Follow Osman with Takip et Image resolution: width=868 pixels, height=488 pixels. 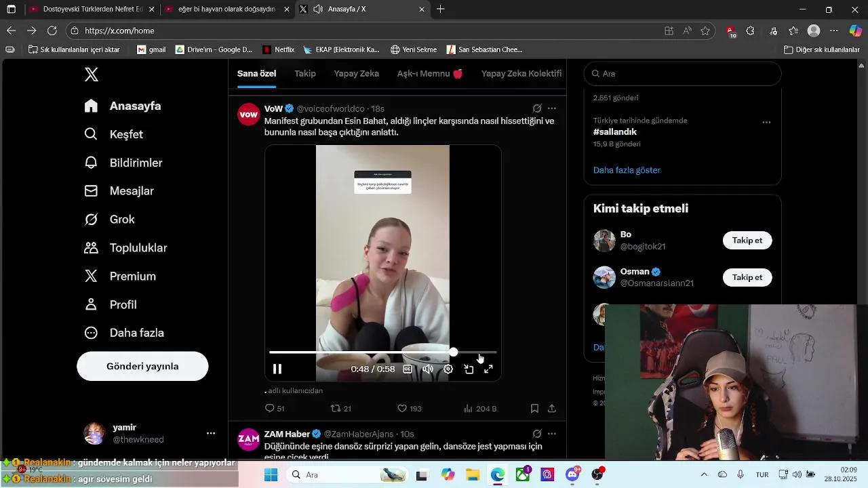tap(747, 277)
